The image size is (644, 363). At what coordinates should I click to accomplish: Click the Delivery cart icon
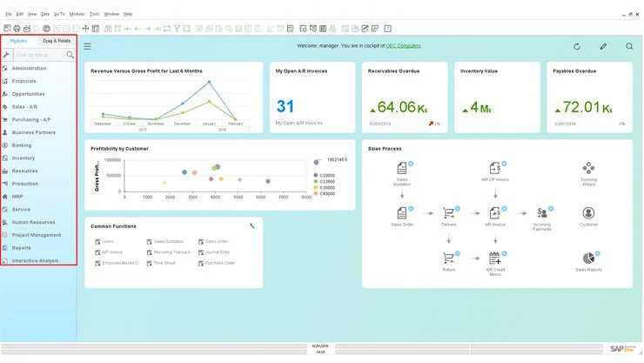[x=448, y=212]
